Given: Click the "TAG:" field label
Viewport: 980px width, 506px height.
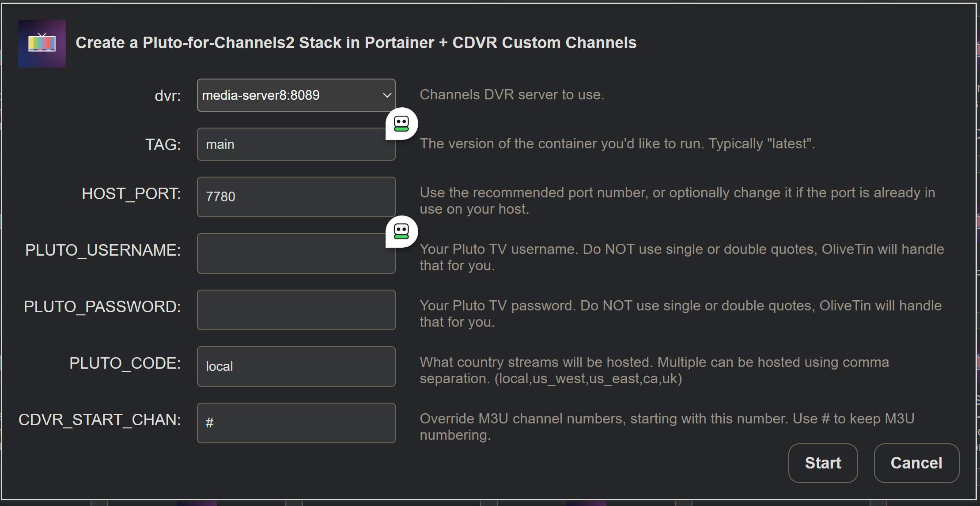Looking at the screenshot, I should point(163,145).
